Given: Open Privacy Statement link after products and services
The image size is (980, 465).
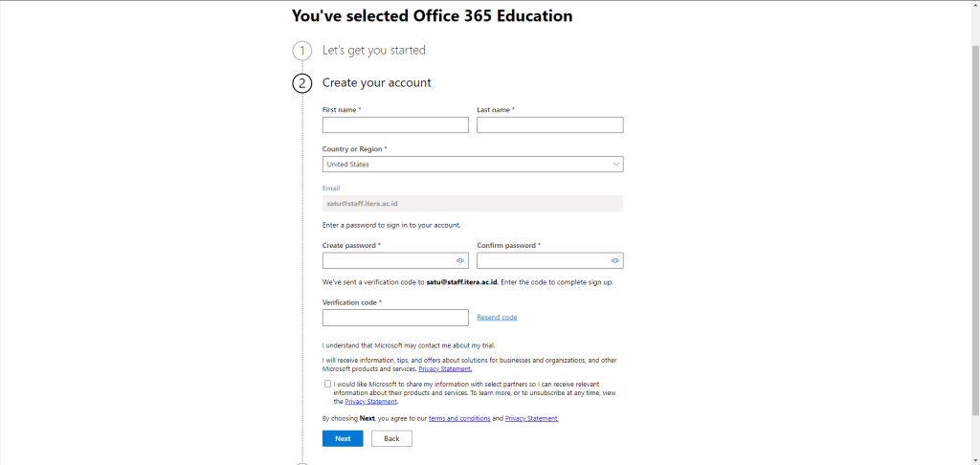Looking at the screenshot, I should pos(445,368).
